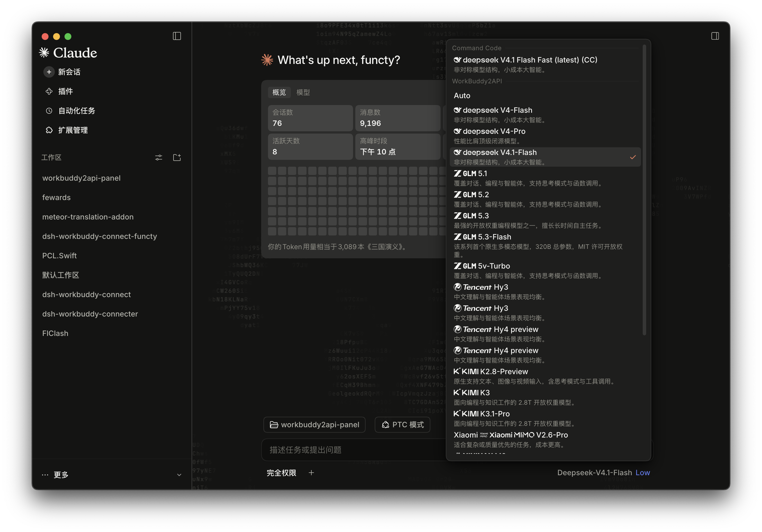Open workbuddy2api-panel folder selector button

tap(314, 424)
